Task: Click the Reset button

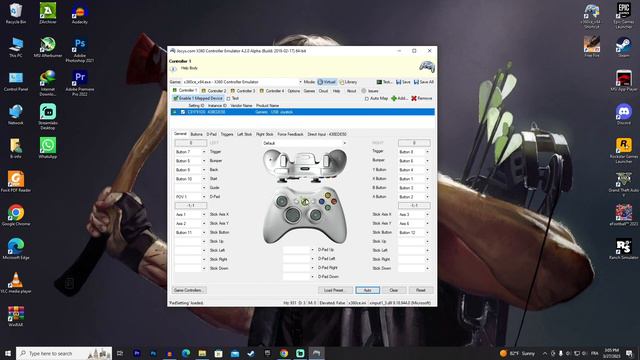Action: tap(420, 290)
